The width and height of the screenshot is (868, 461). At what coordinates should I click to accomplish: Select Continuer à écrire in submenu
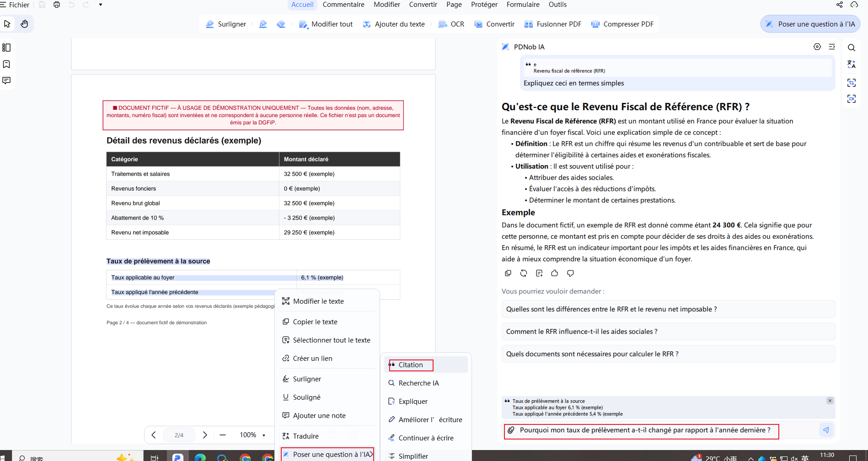[x=426, y=438]
